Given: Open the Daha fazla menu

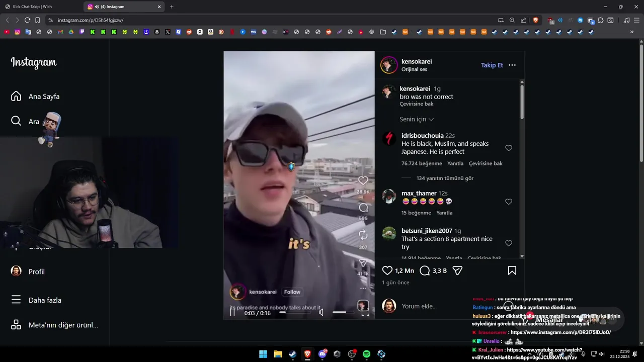Looking at the screenshot, I should click(x=37, y=300).
